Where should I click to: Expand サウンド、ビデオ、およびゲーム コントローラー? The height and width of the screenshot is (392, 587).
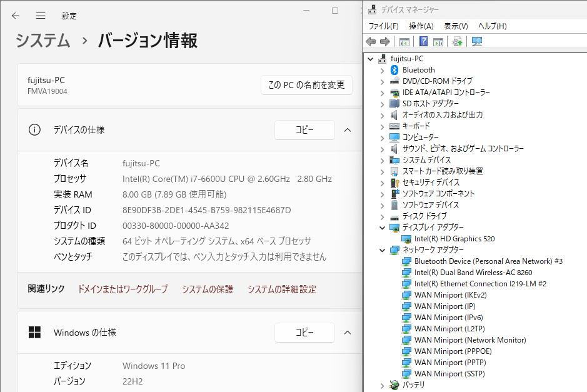tap(382, 149)
